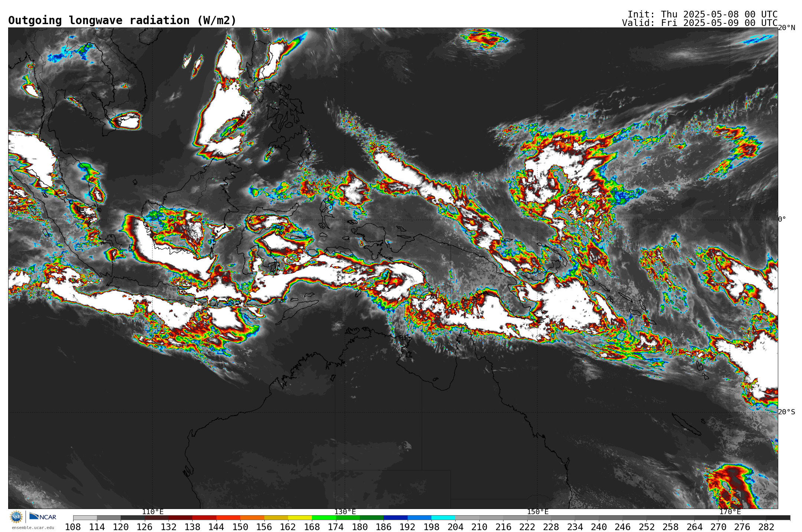Pick the lightest gray colorbar swatch after 108

tap(85, 518)
